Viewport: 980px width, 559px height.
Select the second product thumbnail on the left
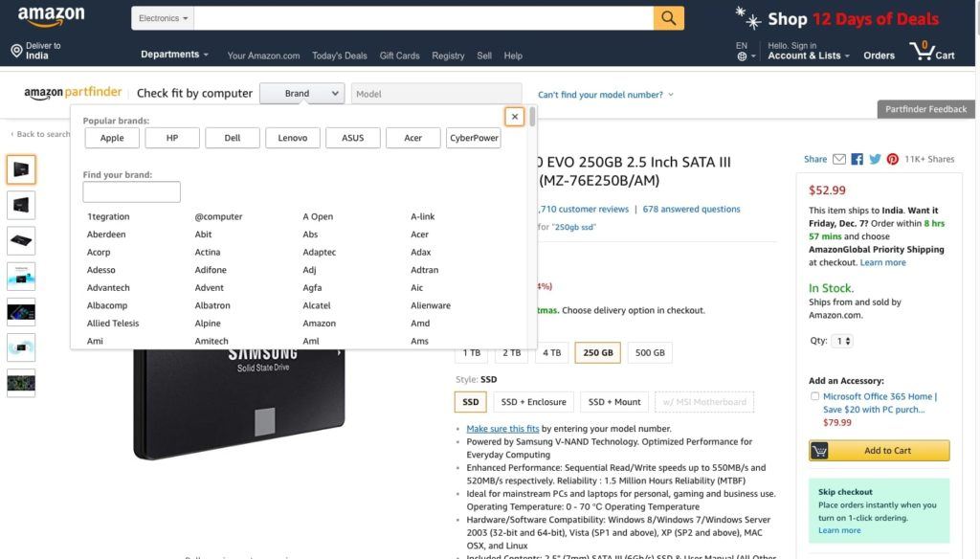(24, 204)
